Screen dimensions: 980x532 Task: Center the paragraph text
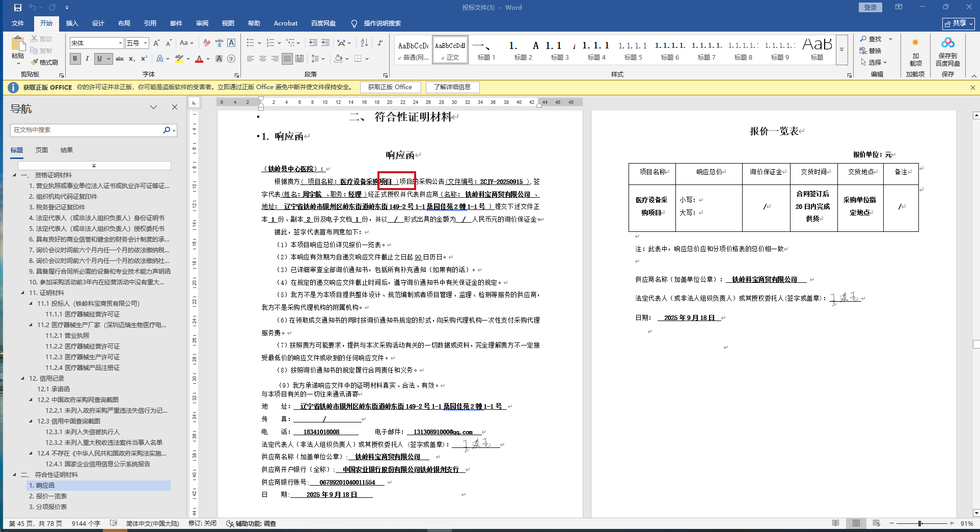[263, 59]
